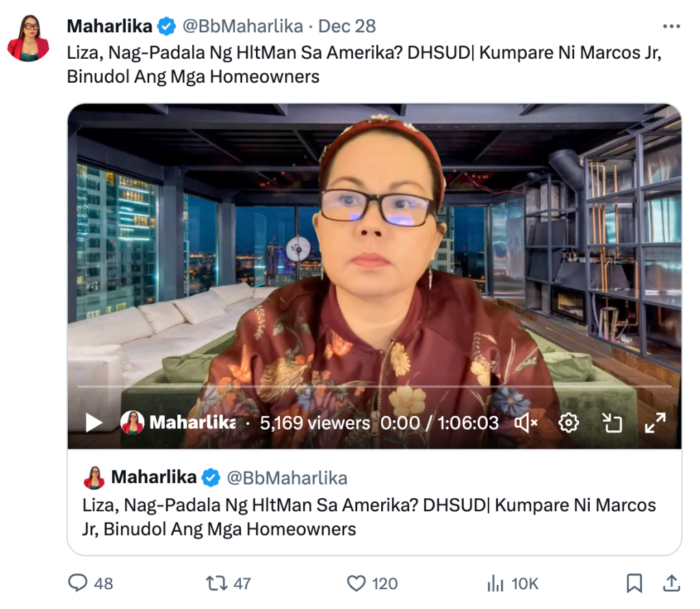Play the video
Image resolution: width=700 pixels, height=609 pixels.
[x=94, y=422]
